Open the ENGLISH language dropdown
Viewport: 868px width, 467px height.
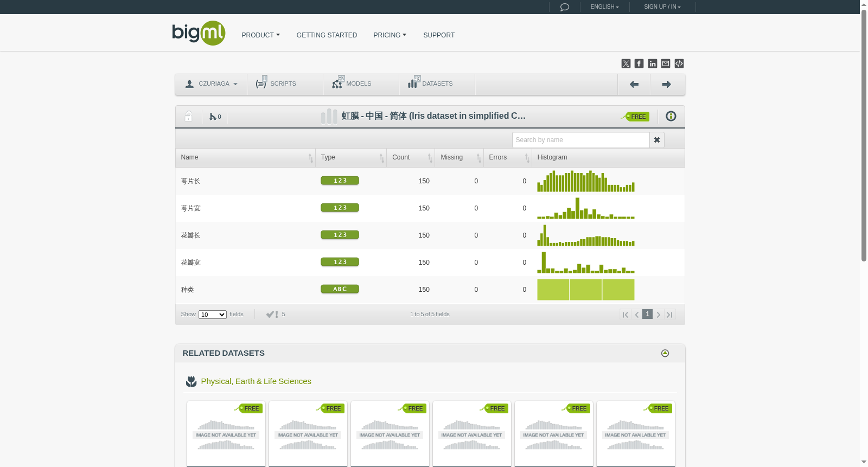click(605, 7)
